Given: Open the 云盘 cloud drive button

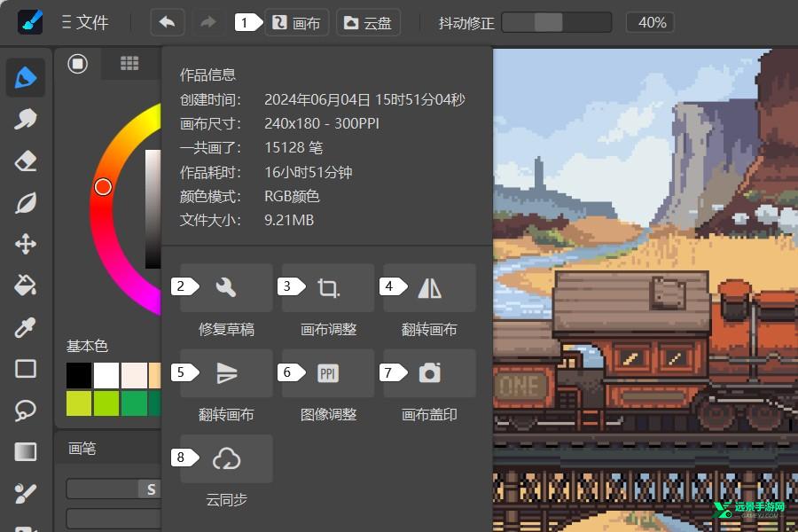Looking at the screenshot, I should pos(368,22).
